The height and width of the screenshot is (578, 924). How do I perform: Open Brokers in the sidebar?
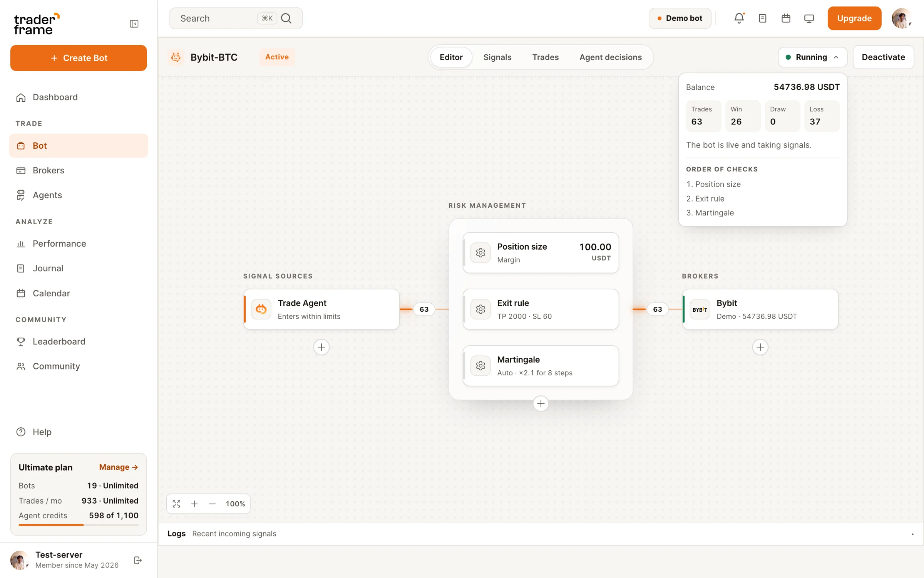tap(79, 170)
